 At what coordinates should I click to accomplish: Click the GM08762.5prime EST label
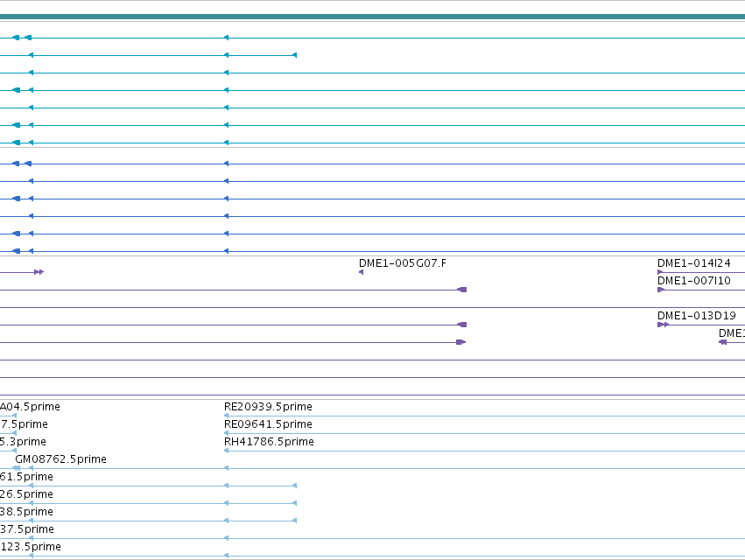pos(60,459)
